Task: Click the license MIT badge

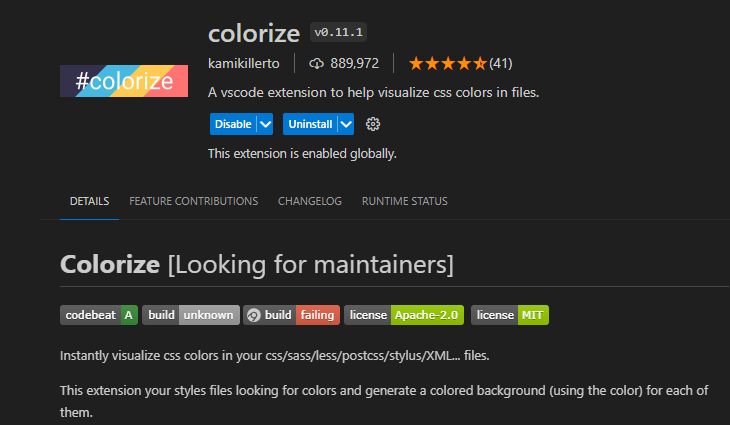Action: (510, 315)
